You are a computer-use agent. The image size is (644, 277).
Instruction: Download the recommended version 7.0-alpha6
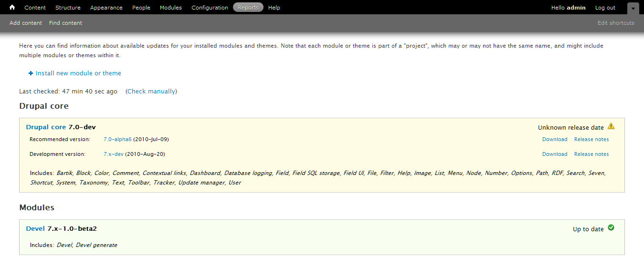tap(555, 140)
